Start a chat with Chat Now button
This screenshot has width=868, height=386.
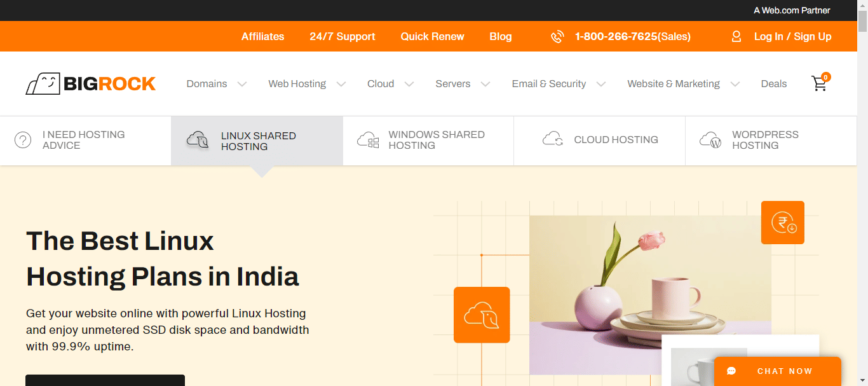tap(777, 371)
